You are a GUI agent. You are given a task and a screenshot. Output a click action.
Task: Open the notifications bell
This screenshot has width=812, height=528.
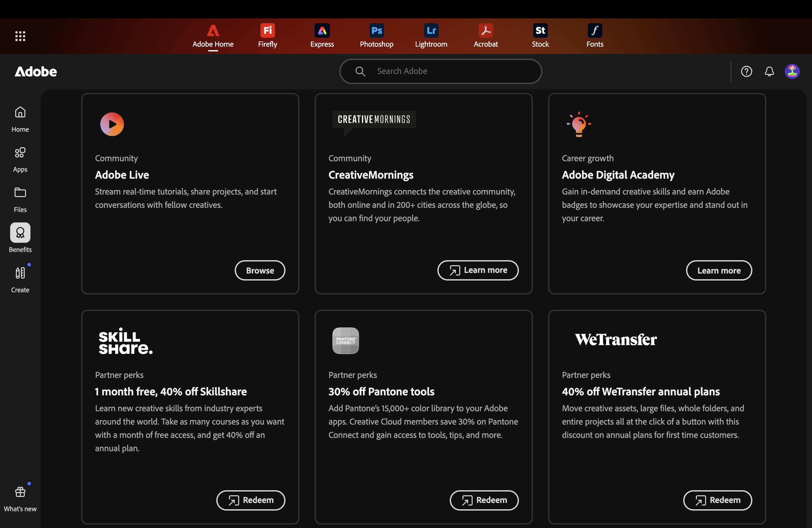click(769, 71)
